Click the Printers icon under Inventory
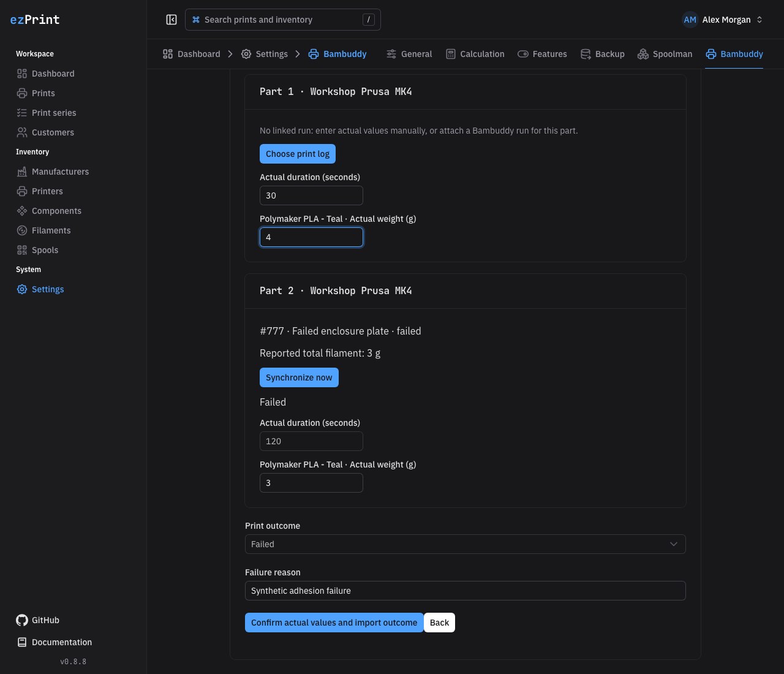Screen dimensions: 784x674 pyautogui.click(x=22, y=191)
